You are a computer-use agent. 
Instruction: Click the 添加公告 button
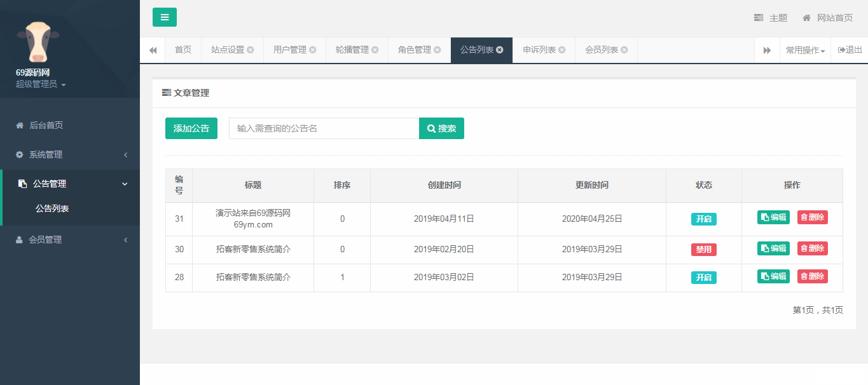[x=191, y=128]
